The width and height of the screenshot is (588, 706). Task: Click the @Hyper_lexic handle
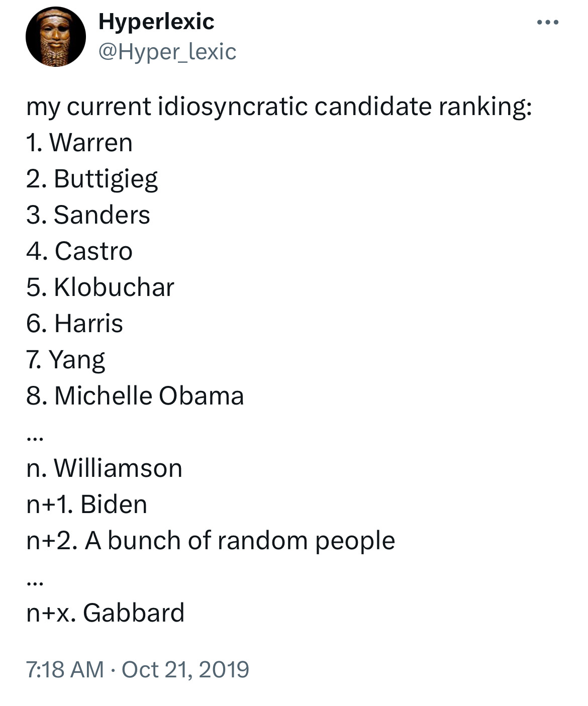point(167,51)
